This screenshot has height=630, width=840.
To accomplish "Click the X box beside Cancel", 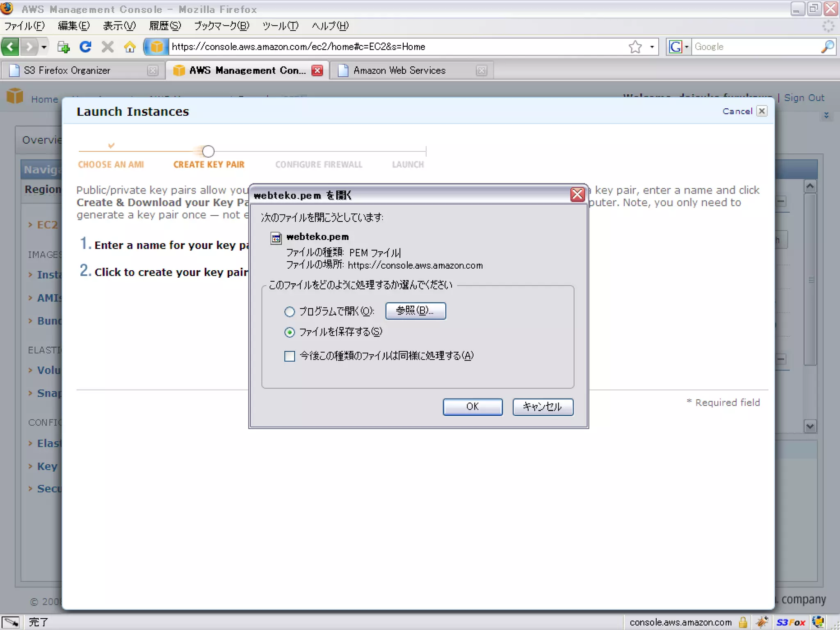I will (762, 111).
